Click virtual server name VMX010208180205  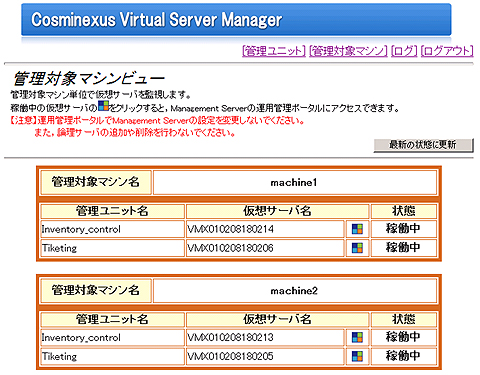coord(230,356)
